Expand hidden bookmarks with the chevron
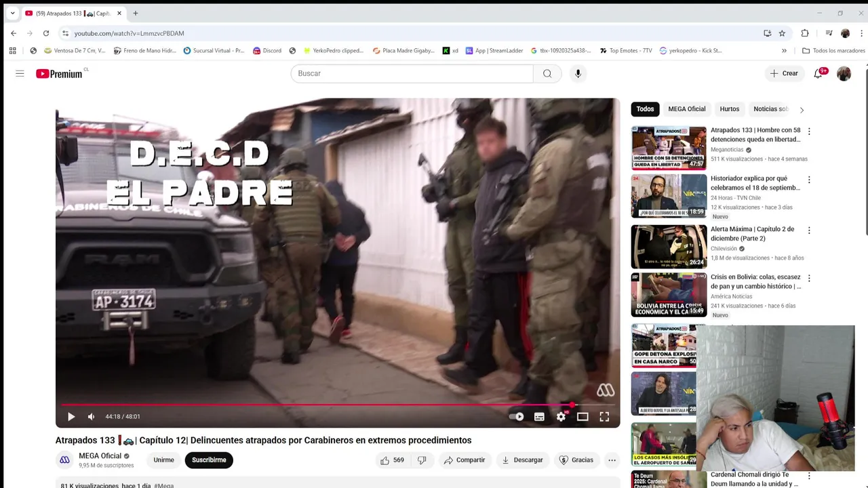 (x=784, y=50)
